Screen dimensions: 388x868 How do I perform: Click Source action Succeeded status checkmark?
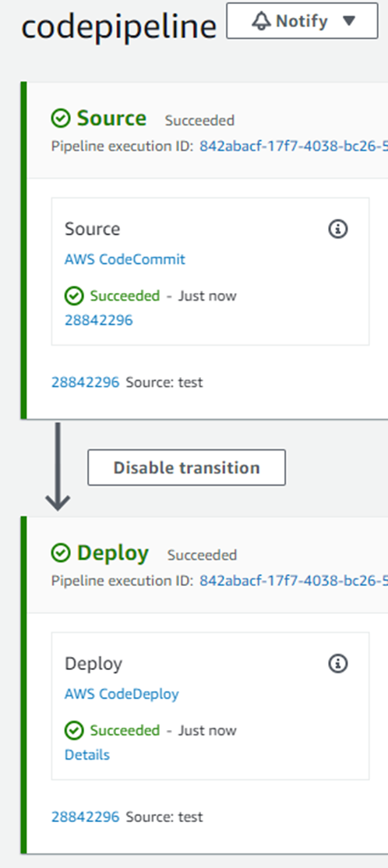tap(73, 296)
